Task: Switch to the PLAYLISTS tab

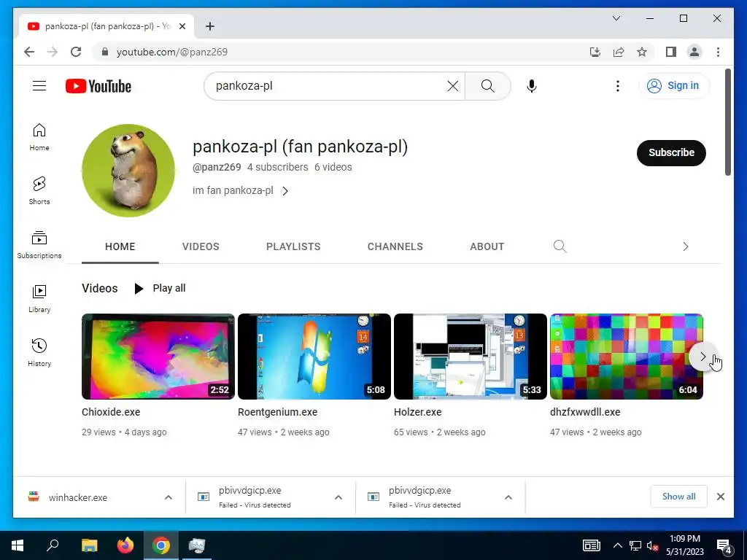Action: 293,246
